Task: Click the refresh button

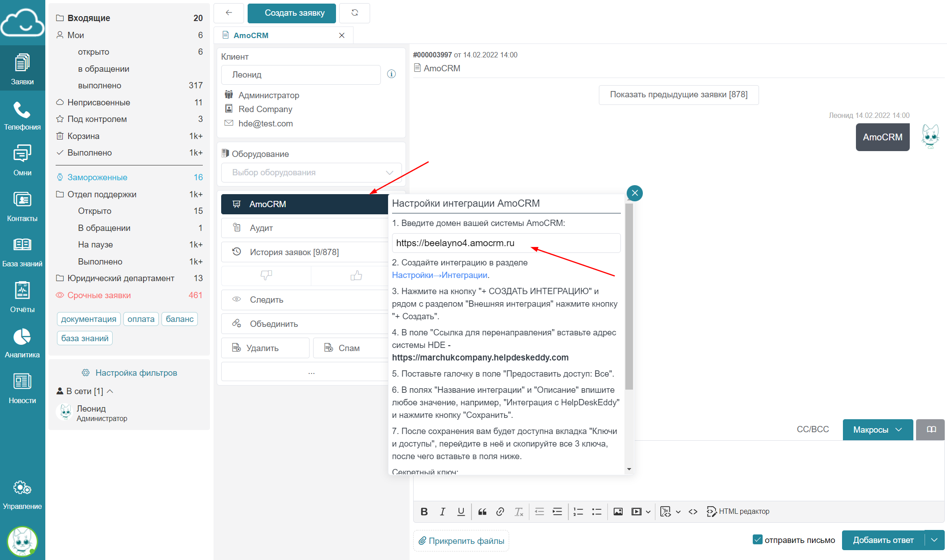Action: pyautogui.click(x=354, y=13)
